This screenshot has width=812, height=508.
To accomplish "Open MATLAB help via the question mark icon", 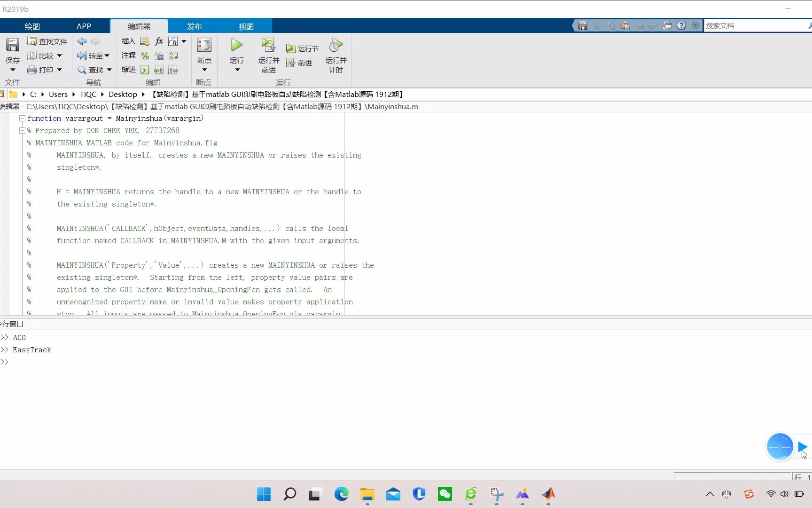I will [x=681, y=25].
